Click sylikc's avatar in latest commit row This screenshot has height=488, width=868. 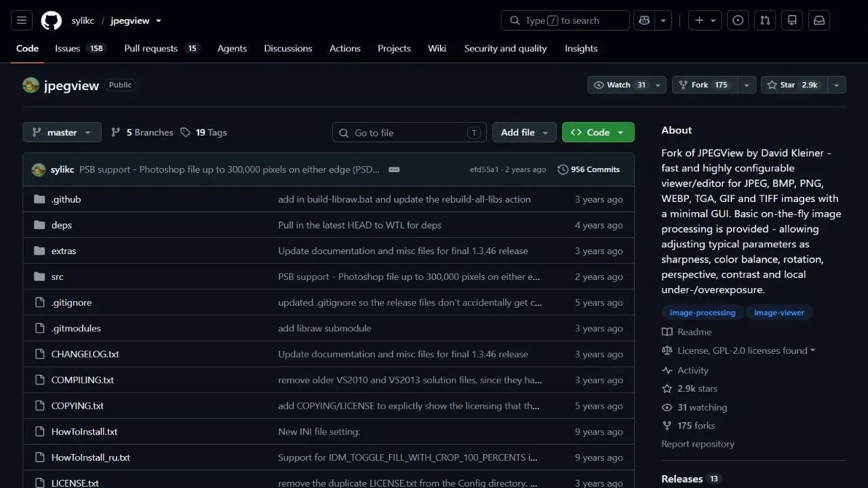pos(39,169)
